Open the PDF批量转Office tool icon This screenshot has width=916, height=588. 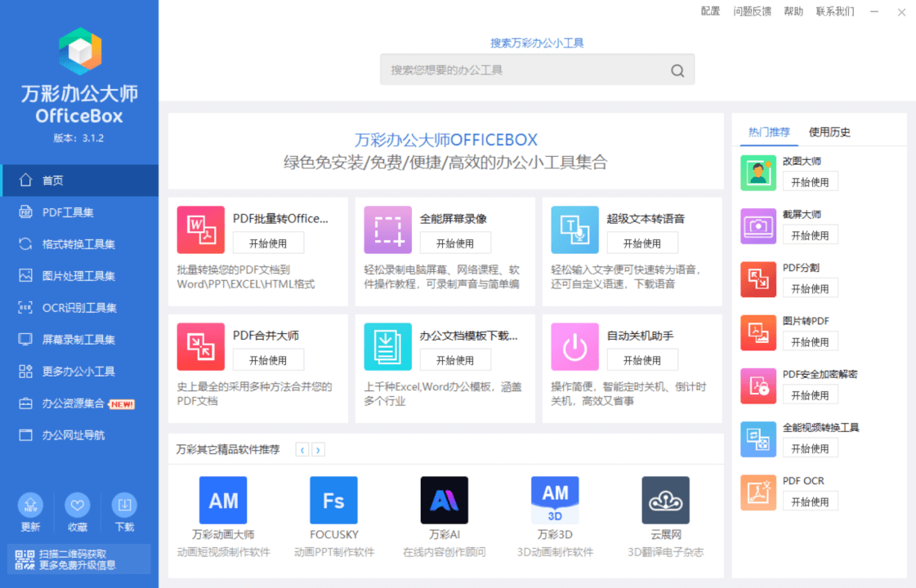[x=200, y=229]
